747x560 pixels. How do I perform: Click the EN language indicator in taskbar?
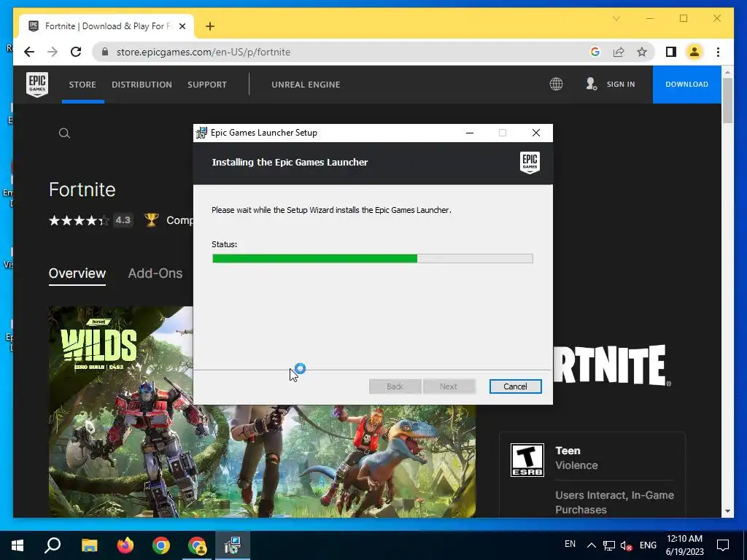point(570,544)
